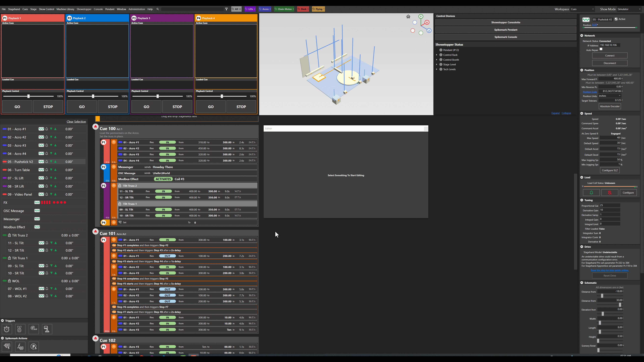Open the Showstopper menu
This screenshot has height=362, width=644.
pos(84,9)
